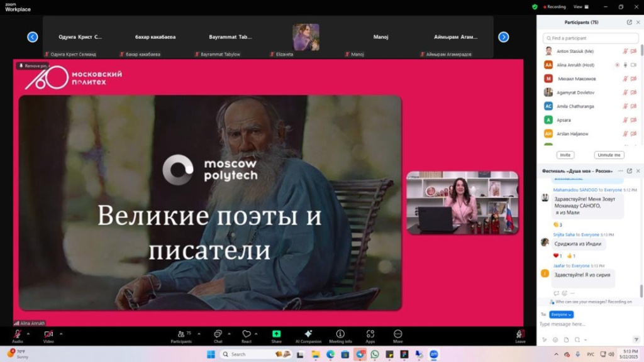Focus the 'Type message here...' chat input

[590, 324]
